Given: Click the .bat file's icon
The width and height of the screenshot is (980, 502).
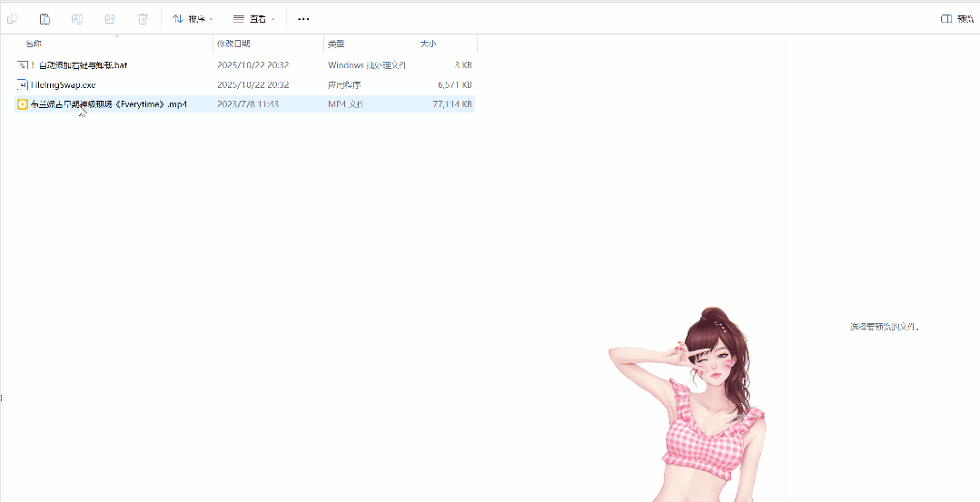Looking at the screenshot, I should (x=23, y=65).
